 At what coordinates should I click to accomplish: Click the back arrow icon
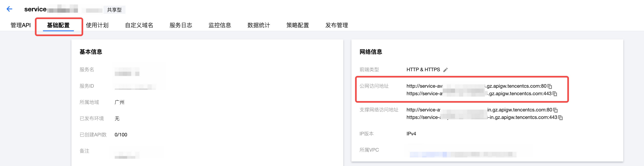tap(9, 9)
